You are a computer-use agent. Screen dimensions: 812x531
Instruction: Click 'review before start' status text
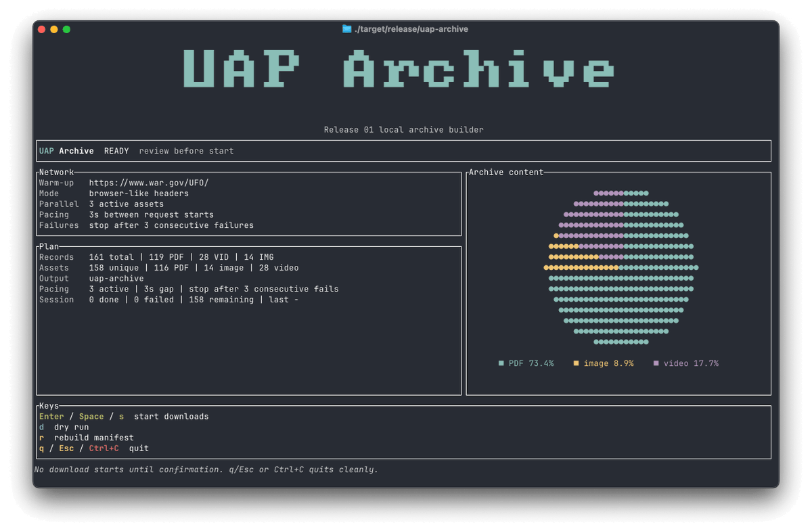tap(186, 151)
